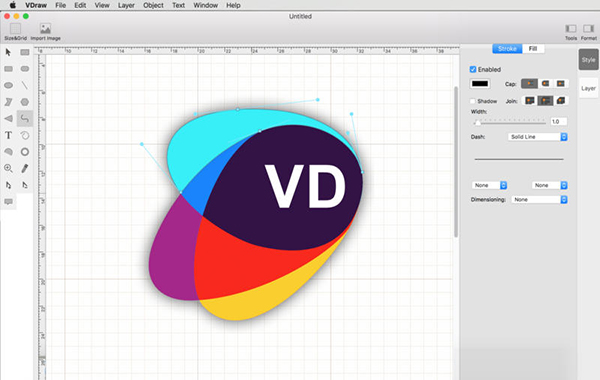This screenshot has height=380, width=600.
Task: Switch to the Stroke tab
Action: (x=507, y=49)
